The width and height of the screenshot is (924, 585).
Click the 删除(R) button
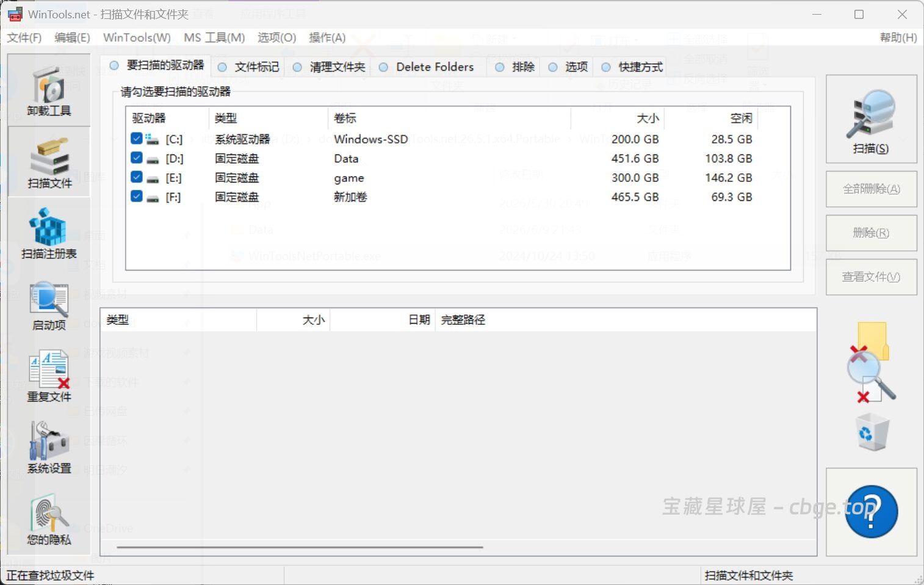tap(871, 233)
